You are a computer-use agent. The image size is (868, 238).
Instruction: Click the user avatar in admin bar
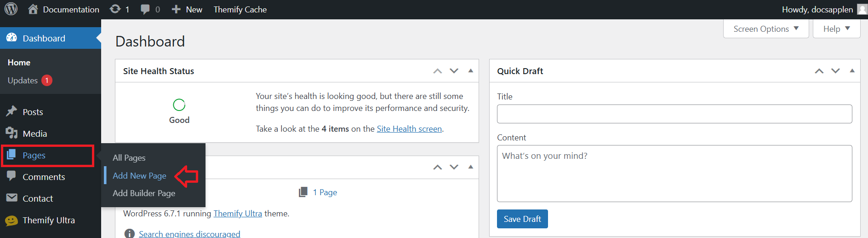[862, 9]
